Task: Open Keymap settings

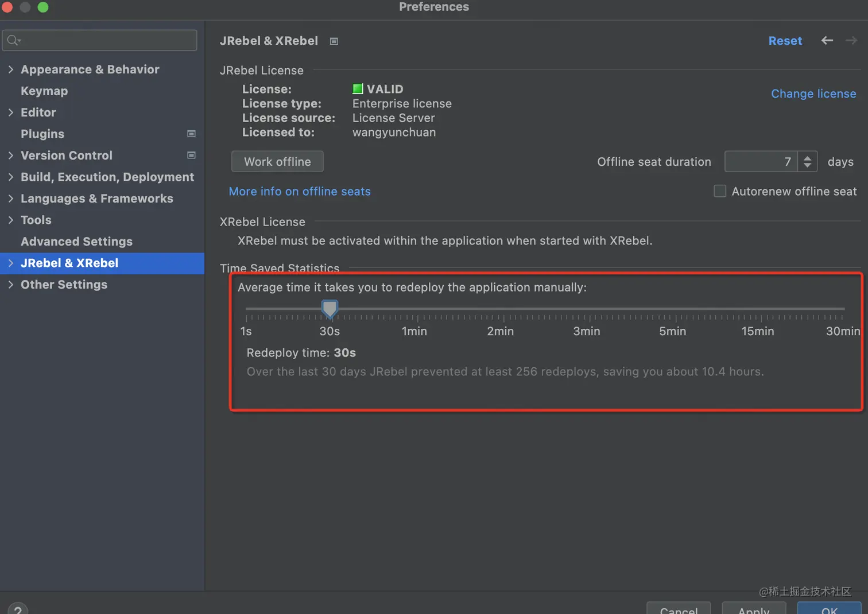Action: coord(44,91)
